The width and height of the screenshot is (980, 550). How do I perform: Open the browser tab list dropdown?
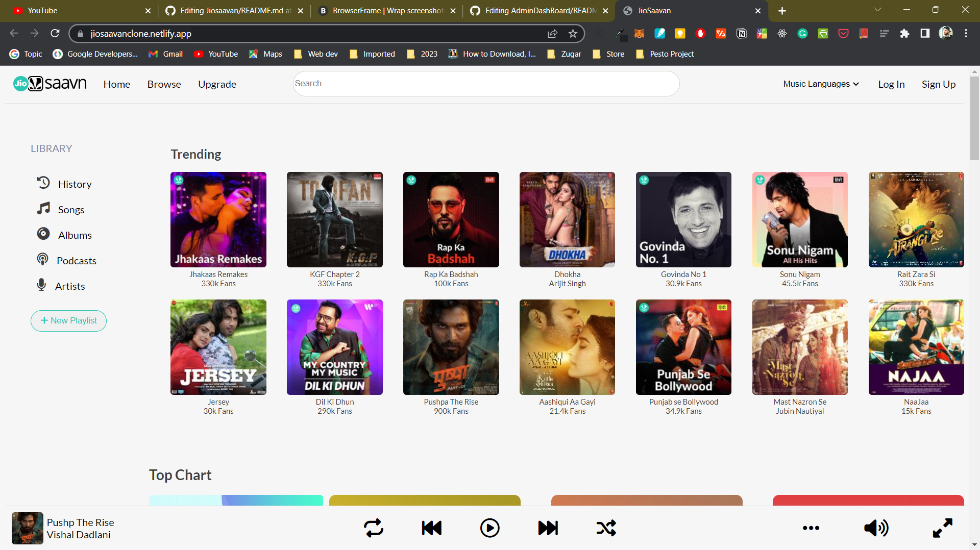point(877,9)
